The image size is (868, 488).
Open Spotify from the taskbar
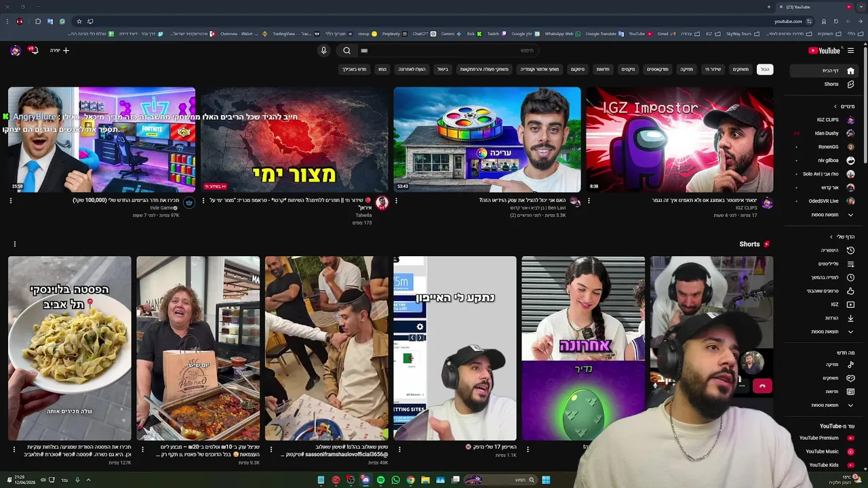click(x=380, y=480)
